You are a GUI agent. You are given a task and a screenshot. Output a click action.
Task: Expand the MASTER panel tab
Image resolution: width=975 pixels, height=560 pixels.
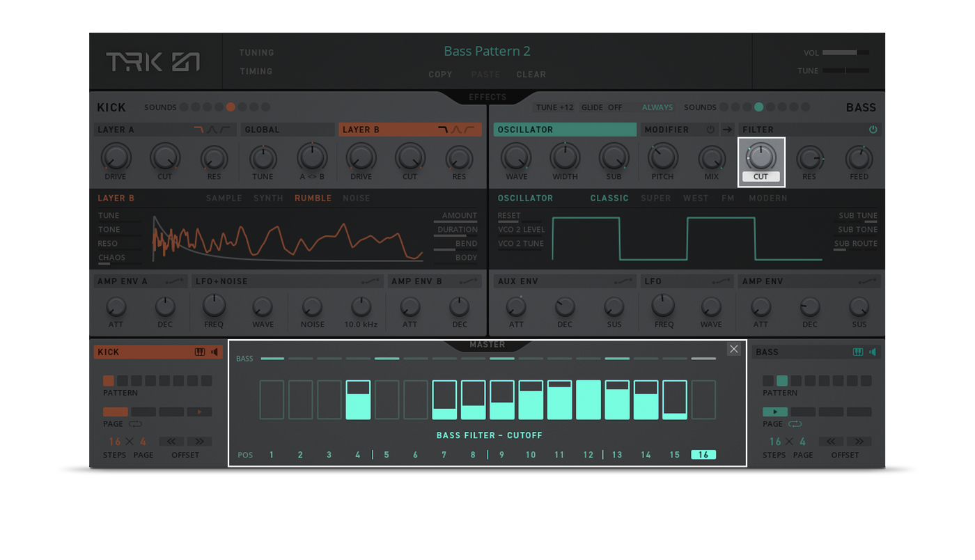[487, 345]
